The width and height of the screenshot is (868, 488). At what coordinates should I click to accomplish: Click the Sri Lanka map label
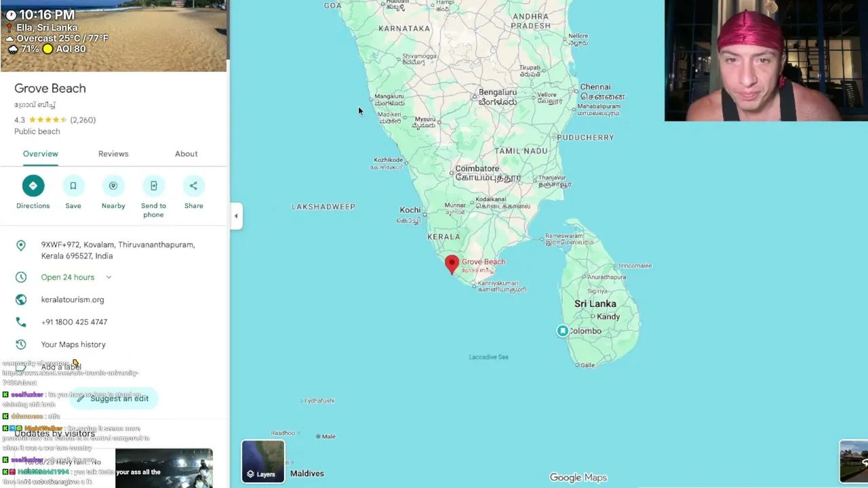click(595, 304)
